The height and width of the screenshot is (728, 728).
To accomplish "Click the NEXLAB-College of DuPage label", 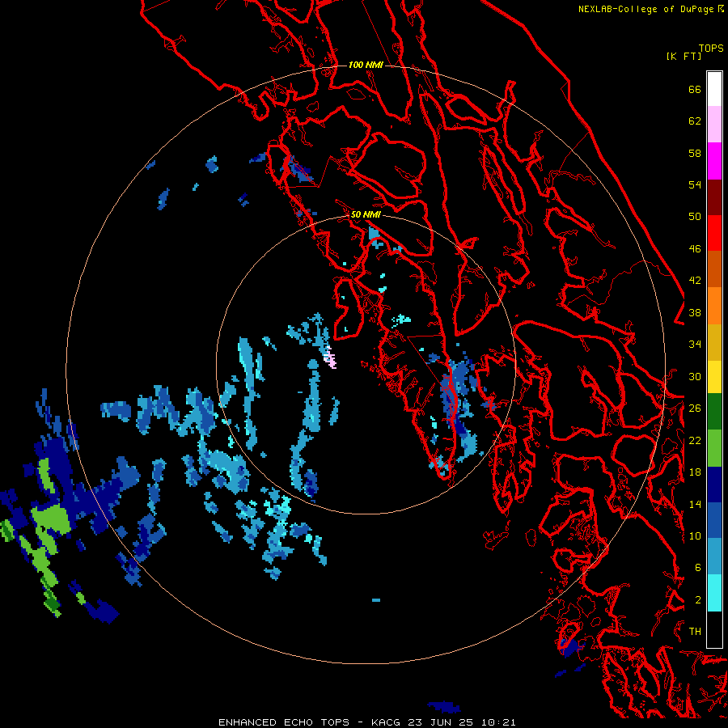I will [x=646, y=9].
